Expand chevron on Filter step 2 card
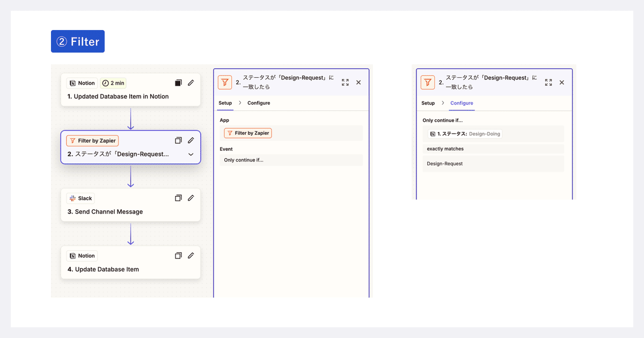Image resolution: width=644 pixels, height=338 pixels. (x=191, y=154)
